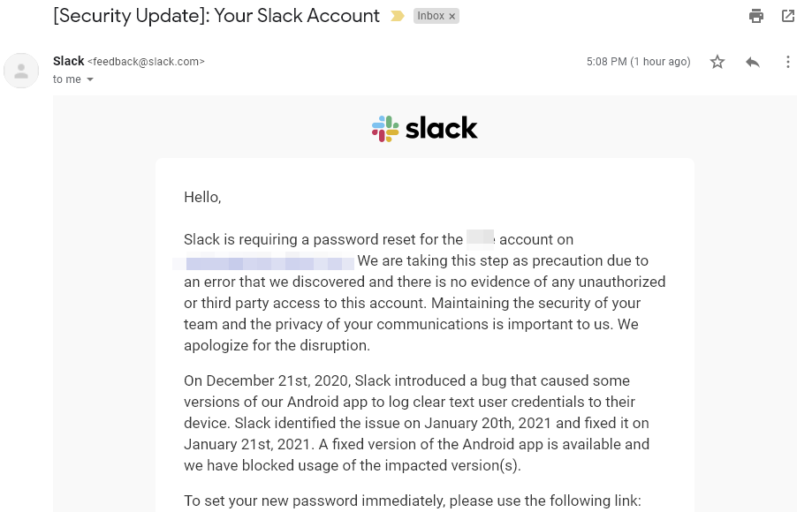Screen dimensions: 812x512
Task: Click the sender's profile avatar
Action: pos(21,71)
